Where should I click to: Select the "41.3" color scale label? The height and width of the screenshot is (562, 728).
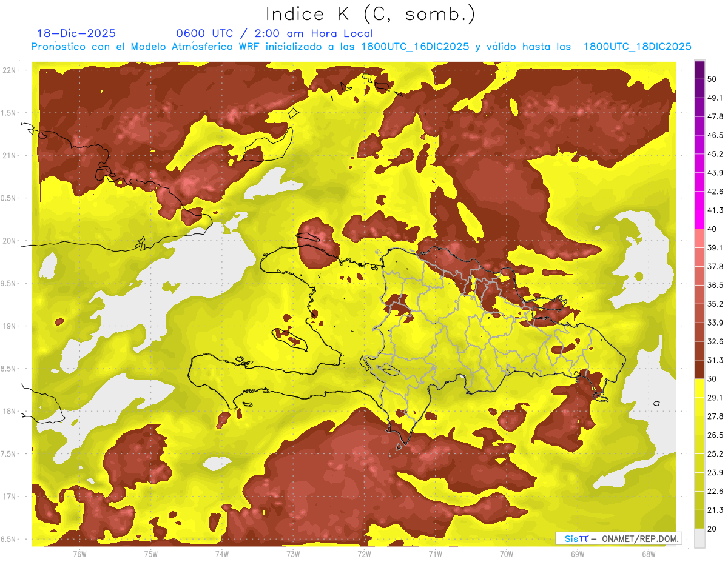click(x=715, y=210)
